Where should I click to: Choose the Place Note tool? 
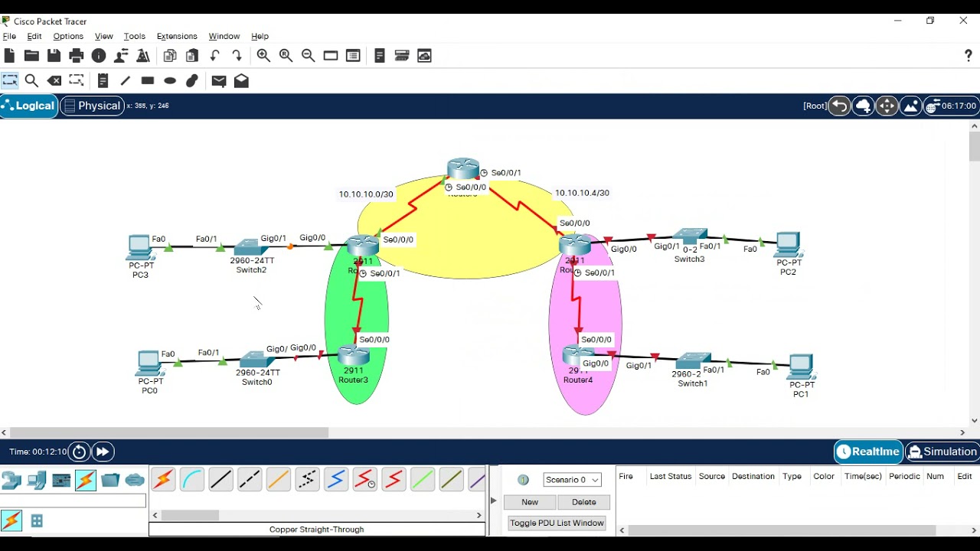tap(103, 80)
